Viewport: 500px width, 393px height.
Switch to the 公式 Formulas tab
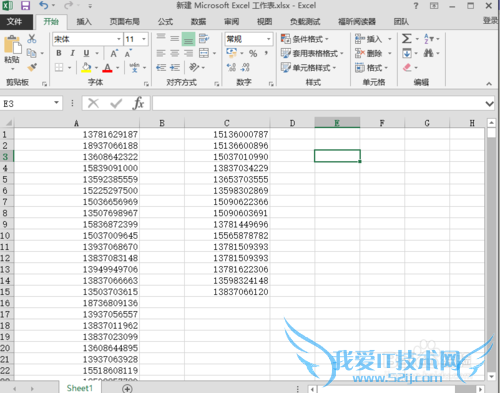coord(165,22)
